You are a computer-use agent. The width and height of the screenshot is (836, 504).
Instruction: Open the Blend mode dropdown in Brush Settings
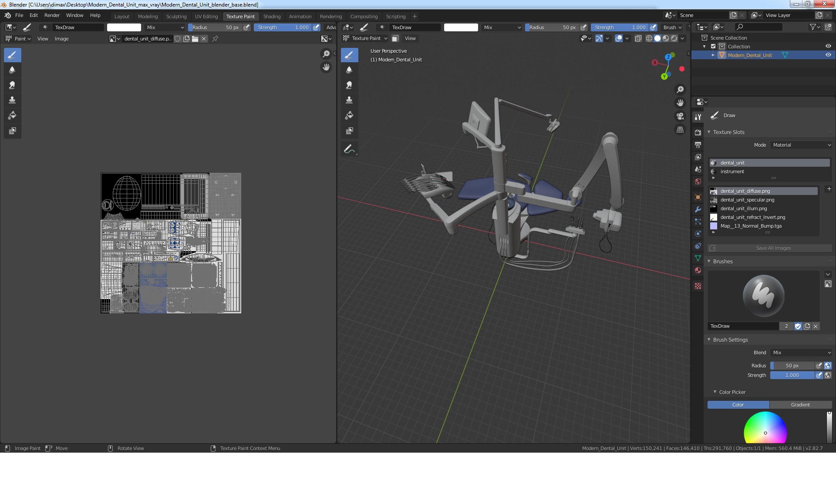point(801,353)
